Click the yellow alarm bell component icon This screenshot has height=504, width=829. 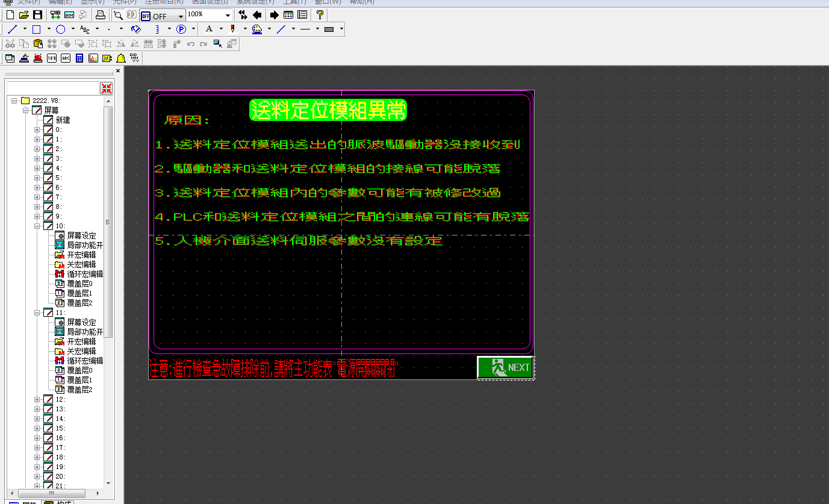pyautogui.click(x=120, y=58)
